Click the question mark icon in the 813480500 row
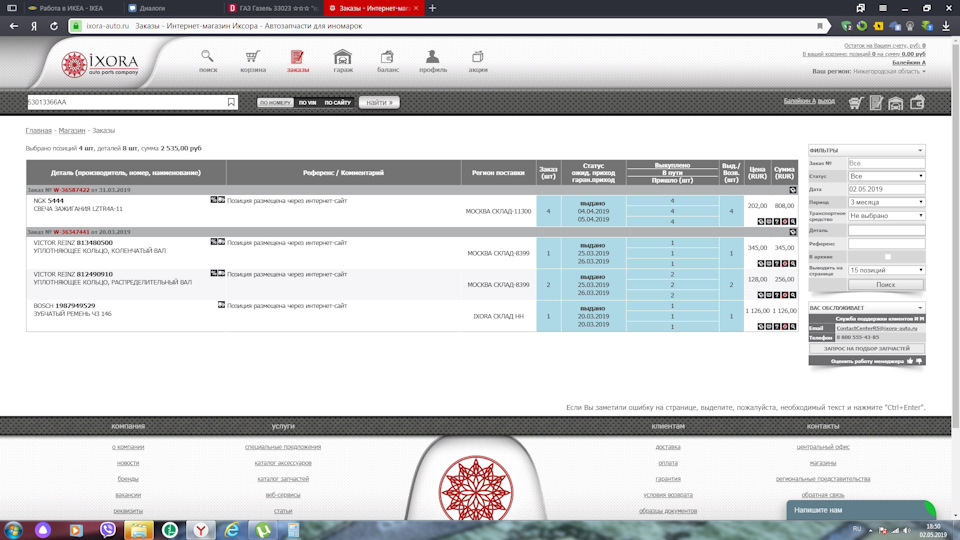 tap(777, 263)
